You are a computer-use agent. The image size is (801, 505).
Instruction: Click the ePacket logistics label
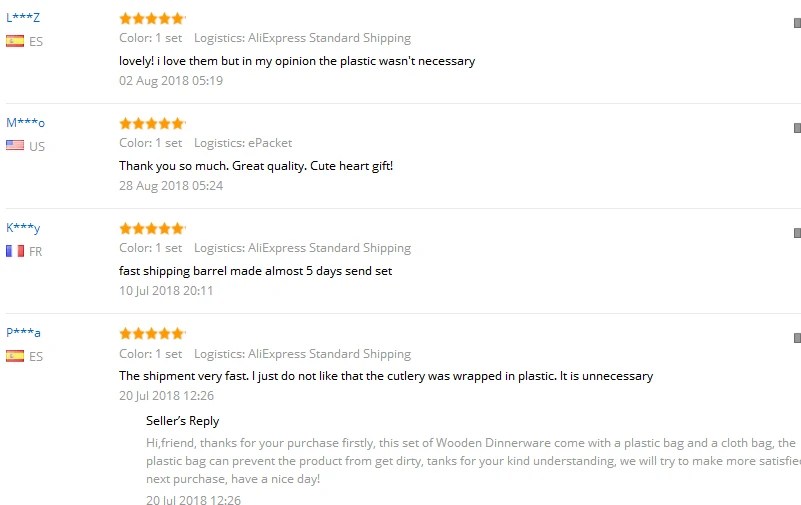[243, 143]
